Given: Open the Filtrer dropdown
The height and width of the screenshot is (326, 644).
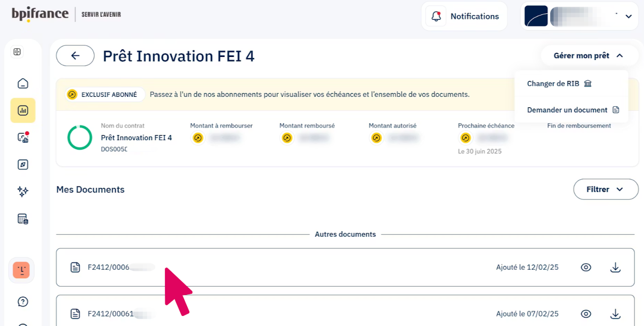Looking at the screenshot, I should [x=605, y=189].
